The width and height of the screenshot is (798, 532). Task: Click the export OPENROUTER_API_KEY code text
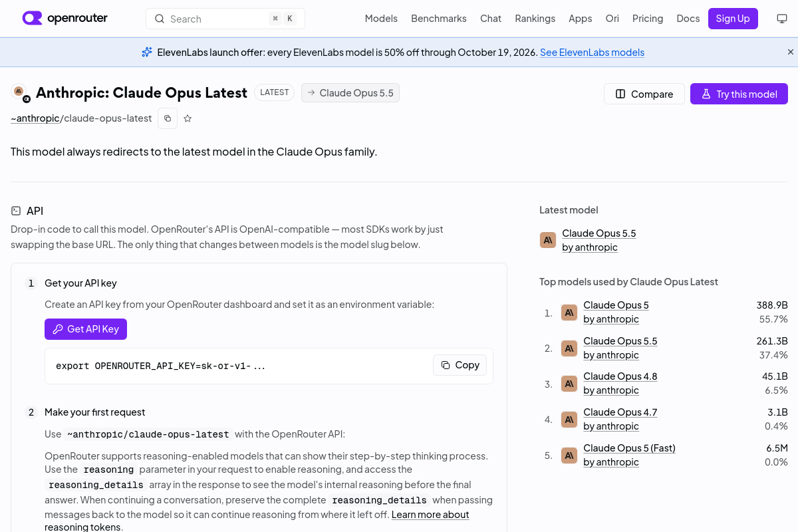(x=160, y=366)
